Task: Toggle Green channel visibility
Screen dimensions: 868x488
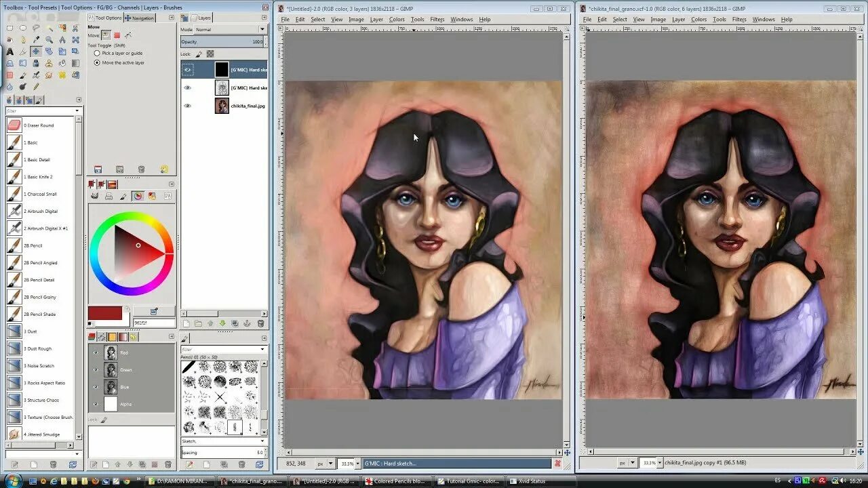Action: (x=95, y=370)
